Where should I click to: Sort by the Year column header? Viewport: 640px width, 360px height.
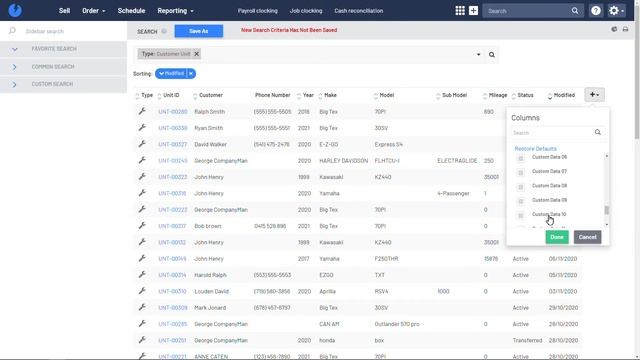(308, 95)
